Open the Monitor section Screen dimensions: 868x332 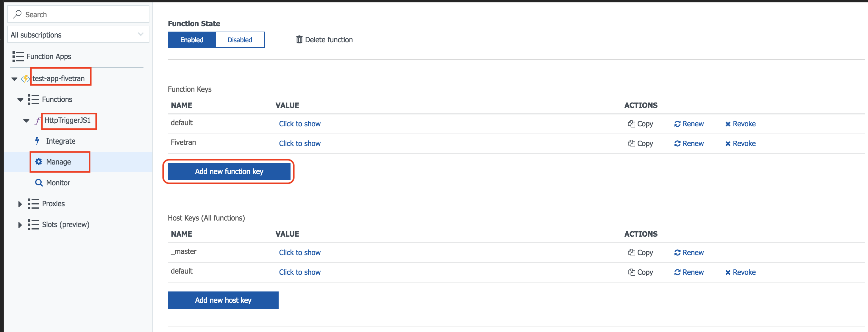pos(58,182)
